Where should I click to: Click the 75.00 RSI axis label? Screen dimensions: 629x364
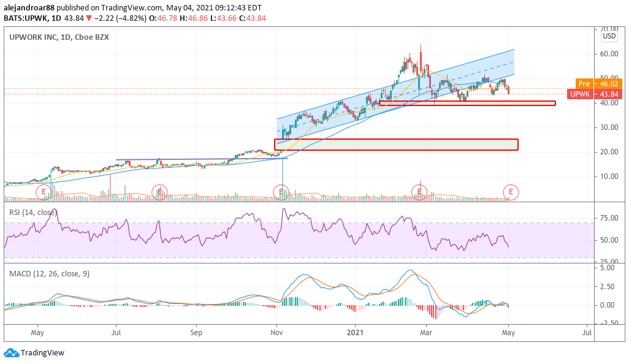coord(609,218)
